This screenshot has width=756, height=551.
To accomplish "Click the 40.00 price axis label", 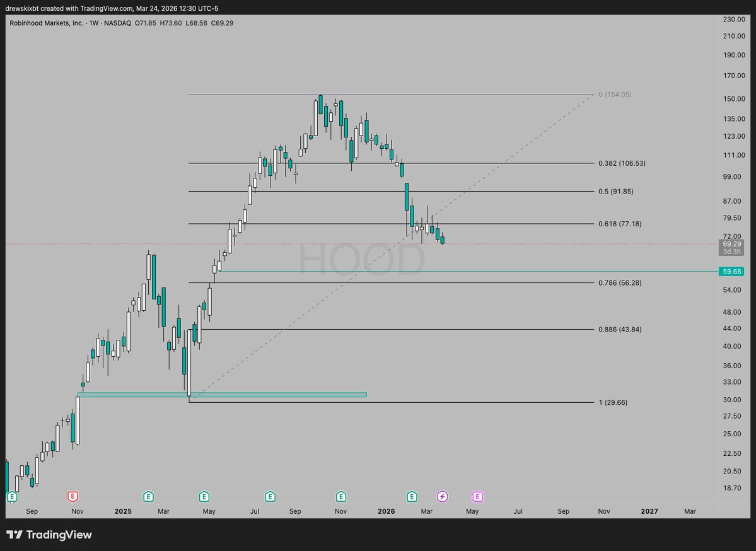I will click(x=732, y=346).
